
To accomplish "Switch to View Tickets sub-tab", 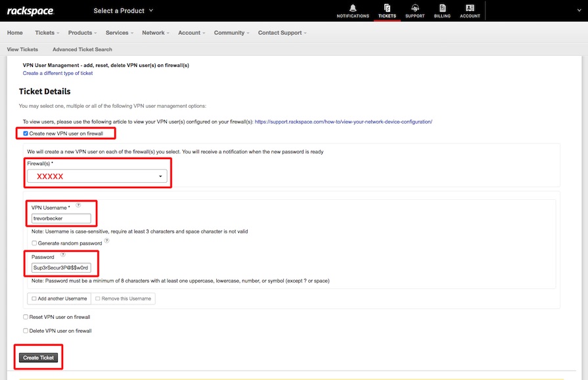I will point(22,49).
